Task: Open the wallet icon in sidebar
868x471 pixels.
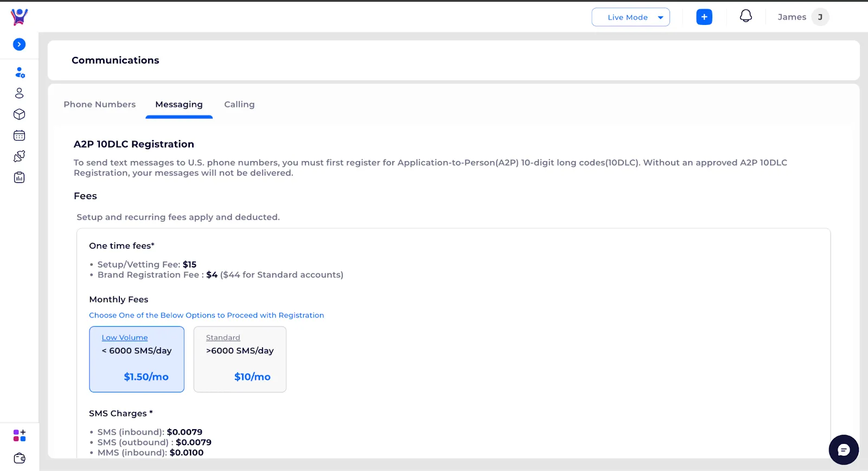Action: coord(20,458)
